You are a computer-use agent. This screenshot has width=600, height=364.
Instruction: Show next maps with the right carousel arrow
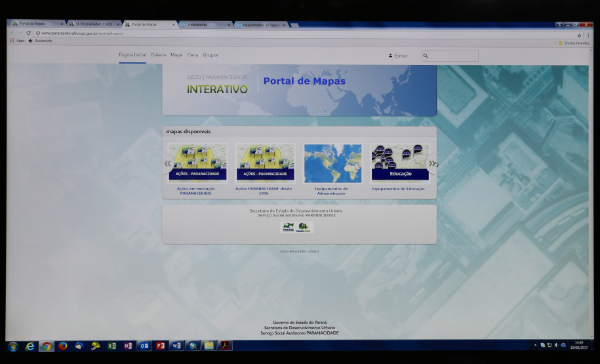point(432,164)
